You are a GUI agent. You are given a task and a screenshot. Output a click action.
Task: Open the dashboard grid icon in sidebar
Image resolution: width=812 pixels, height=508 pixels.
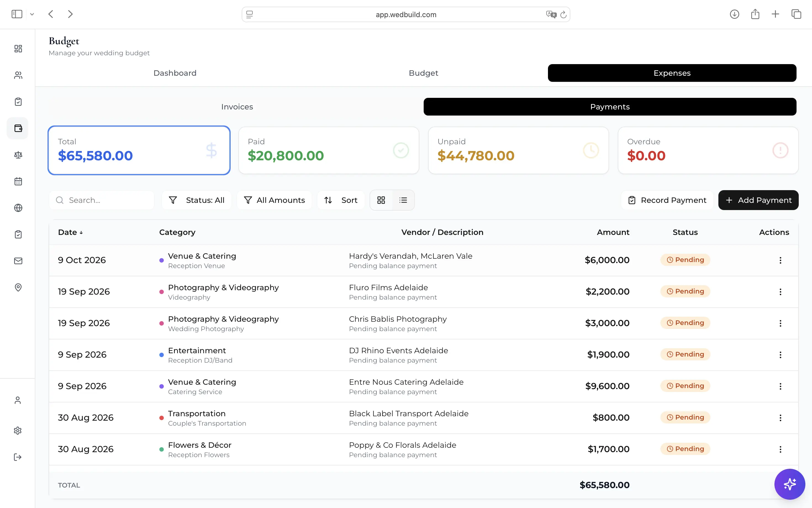tap(18, 49)
